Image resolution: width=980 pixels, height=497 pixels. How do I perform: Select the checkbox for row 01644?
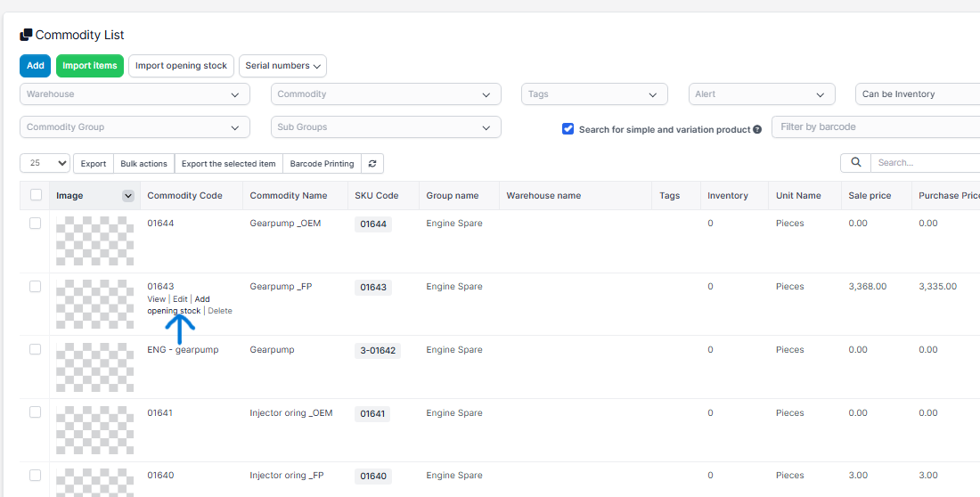36,224
